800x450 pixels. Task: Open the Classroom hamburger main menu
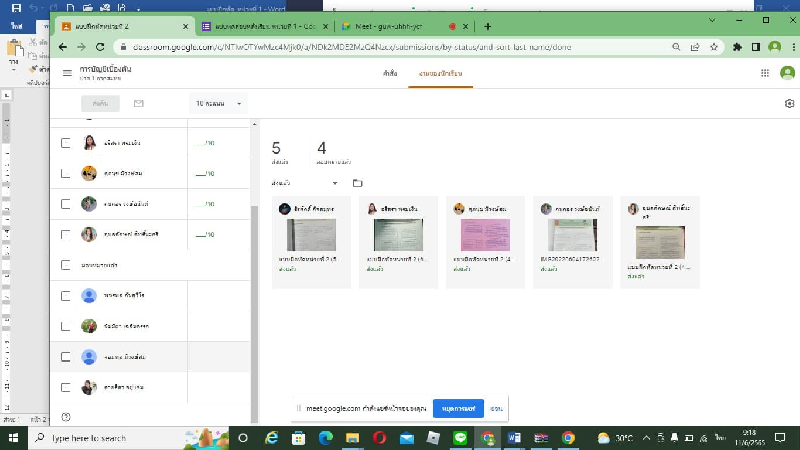pos(67,73)
